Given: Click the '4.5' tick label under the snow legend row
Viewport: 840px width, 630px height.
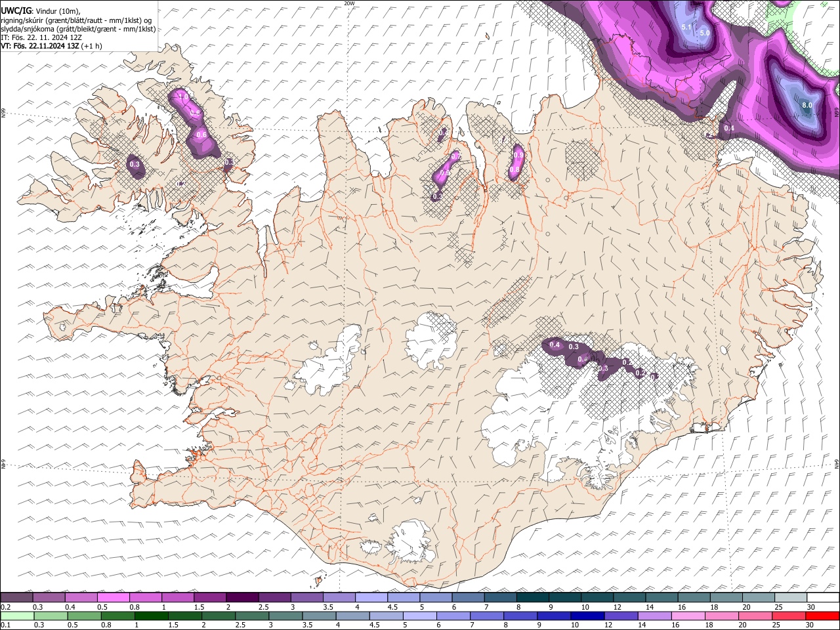Looking at the screenshot, I should 392,607.
